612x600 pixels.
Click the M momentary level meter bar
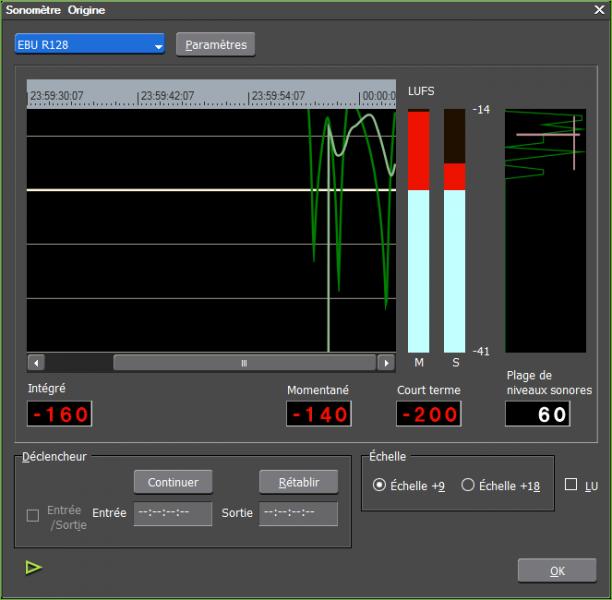pos(418,231)
